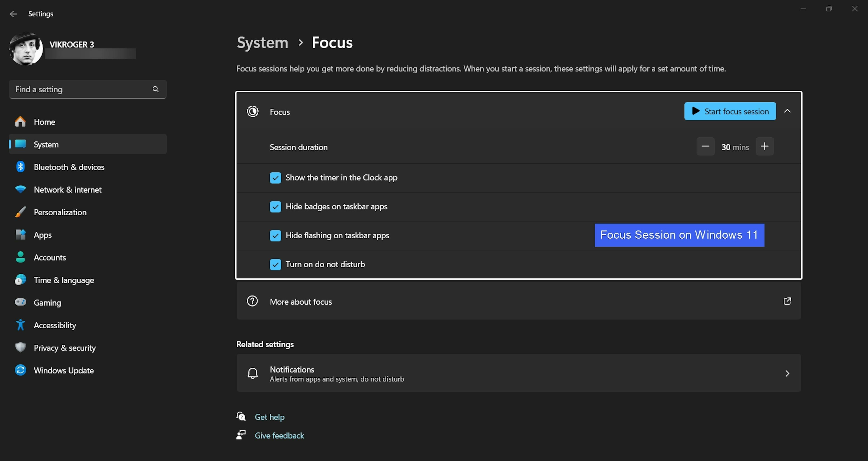The height and width of the screenshot is (461, 868).
Task: Increase session duration with plus button
Action: [x=764, y=147]
